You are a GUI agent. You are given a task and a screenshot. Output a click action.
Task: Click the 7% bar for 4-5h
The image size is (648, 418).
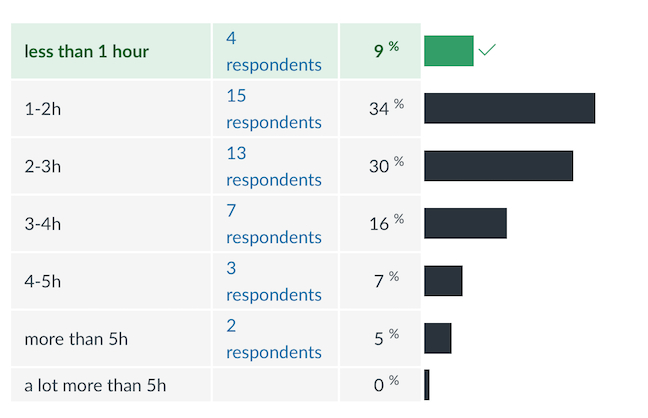pos(443,281)
